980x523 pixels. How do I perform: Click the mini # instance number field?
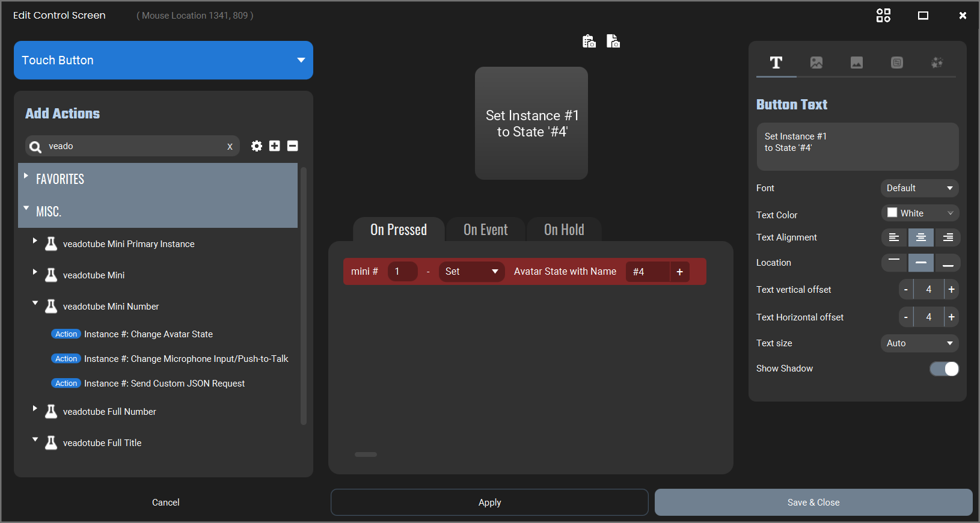pyautogui.click(x=402, y=272)
